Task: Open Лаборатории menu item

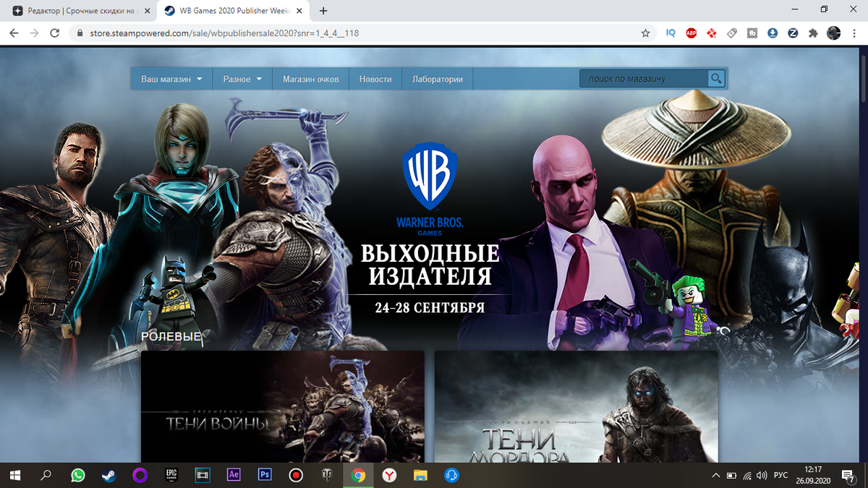Action: click(x=437, y=79)
